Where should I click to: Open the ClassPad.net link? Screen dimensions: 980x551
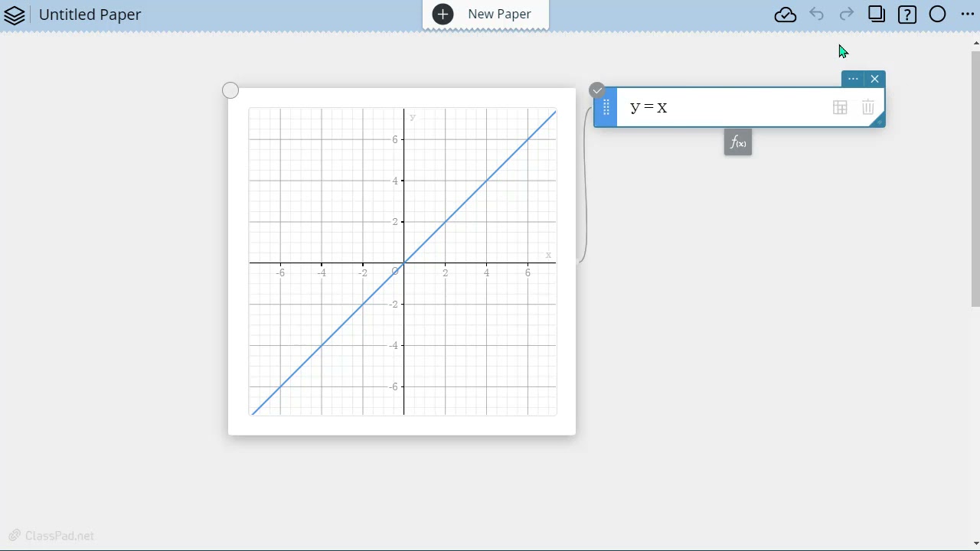tap(52, 536)
